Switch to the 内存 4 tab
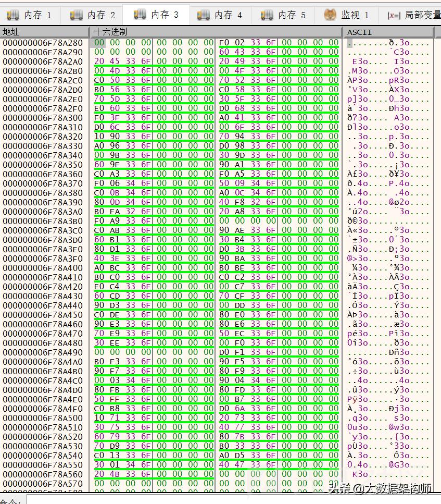 (221, 15)
